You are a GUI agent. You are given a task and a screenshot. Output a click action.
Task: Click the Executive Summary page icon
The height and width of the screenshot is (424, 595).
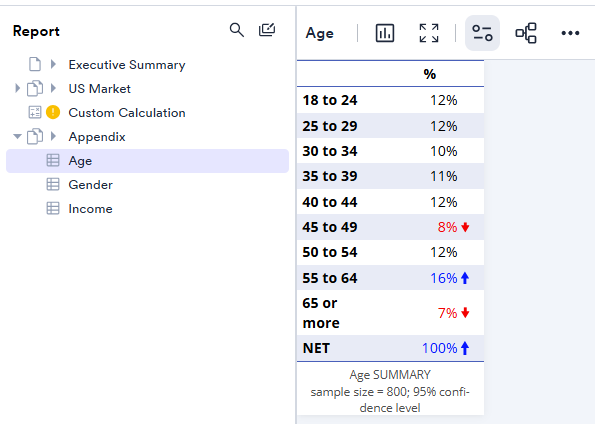(x=35, y=65)
